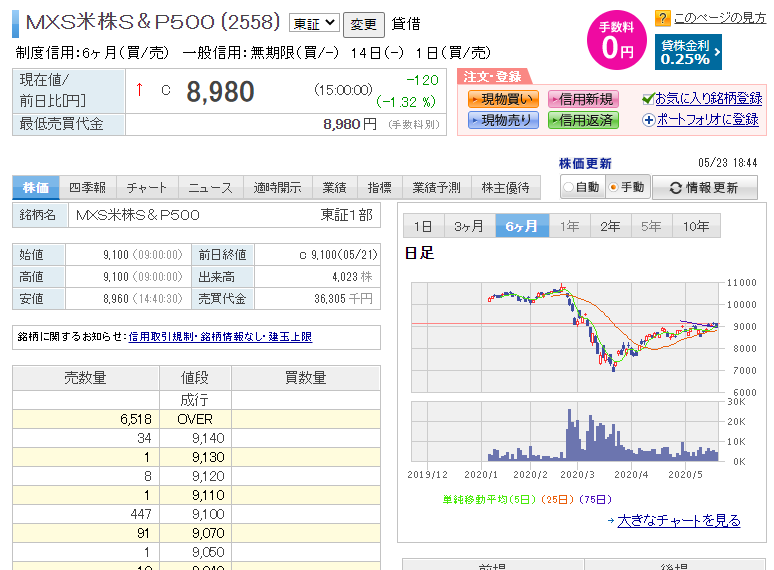
Task: Click the 東証1部 market label
Action: click(x=347, y=215)
